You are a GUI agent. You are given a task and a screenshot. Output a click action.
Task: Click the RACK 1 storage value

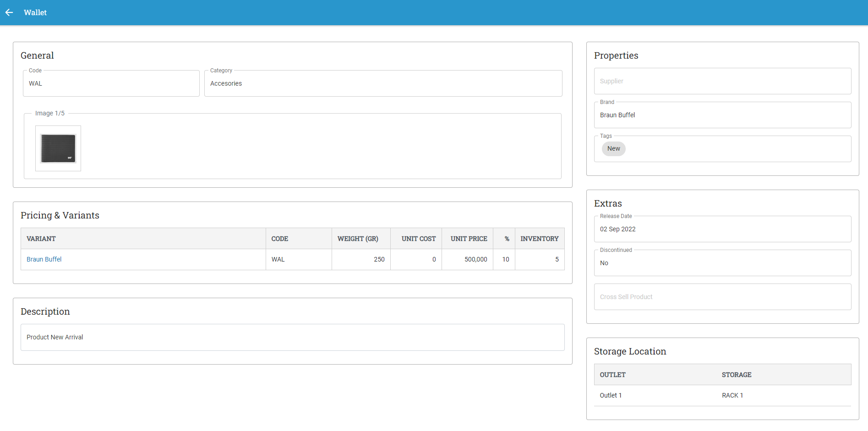732,395
